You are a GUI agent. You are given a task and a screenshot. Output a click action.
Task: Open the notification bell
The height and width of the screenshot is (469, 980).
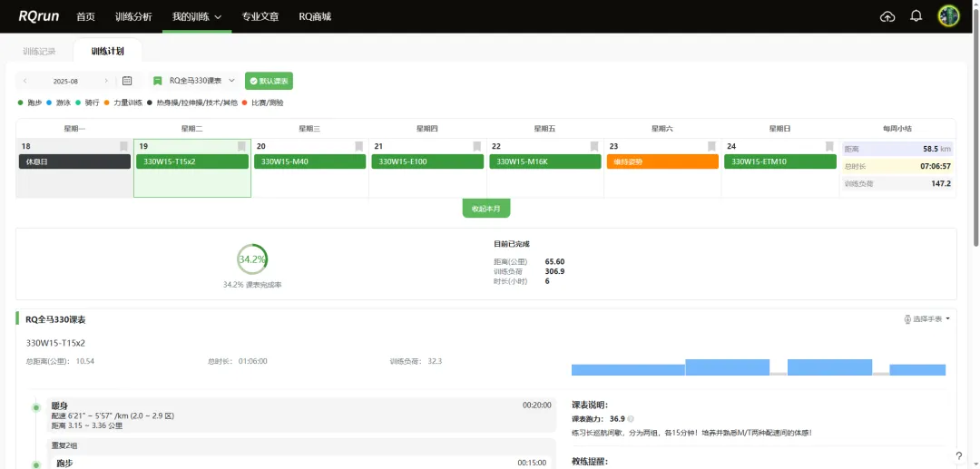(x=916, y=16)
